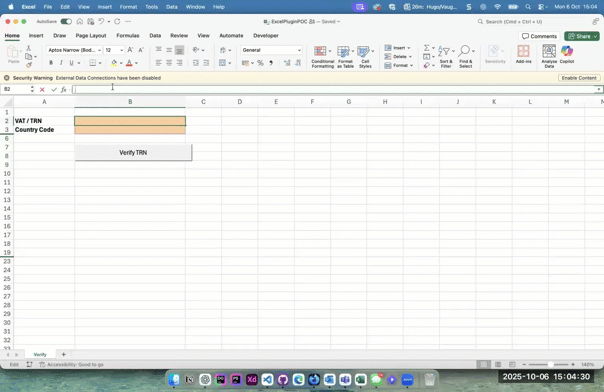Viewport: 604px width, 392px height.
Task: Apply comma style format
Action: coord(271,63)
